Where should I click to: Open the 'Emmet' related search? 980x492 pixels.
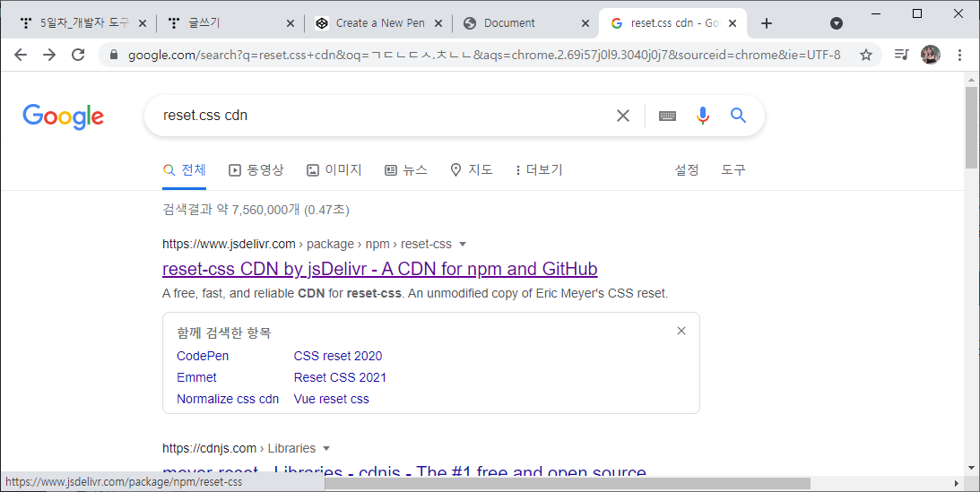click(x=197, y=378)
